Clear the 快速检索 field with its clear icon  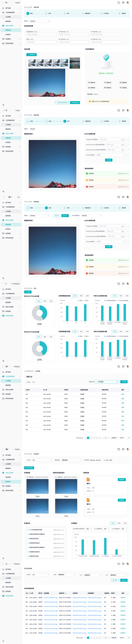pos(117,381)
